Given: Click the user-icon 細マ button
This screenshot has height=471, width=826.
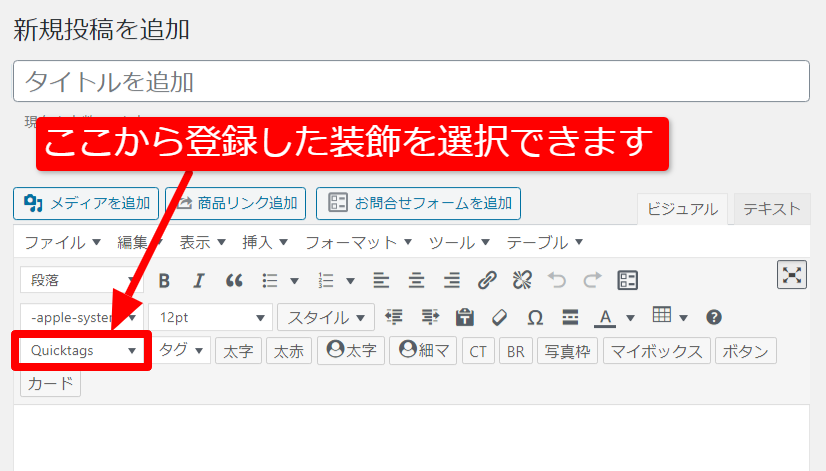Looking at the screenshot, I should click(423, 351).
